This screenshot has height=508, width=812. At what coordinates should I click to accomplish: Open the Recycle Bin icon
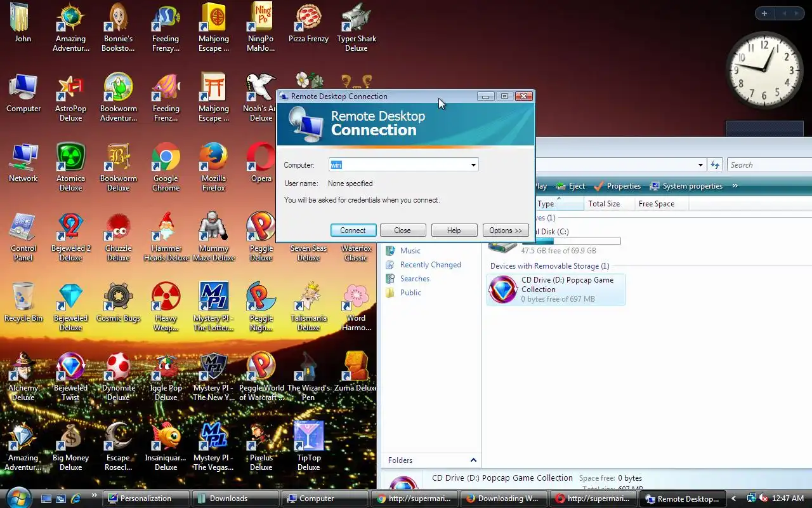tap(23, 303)
